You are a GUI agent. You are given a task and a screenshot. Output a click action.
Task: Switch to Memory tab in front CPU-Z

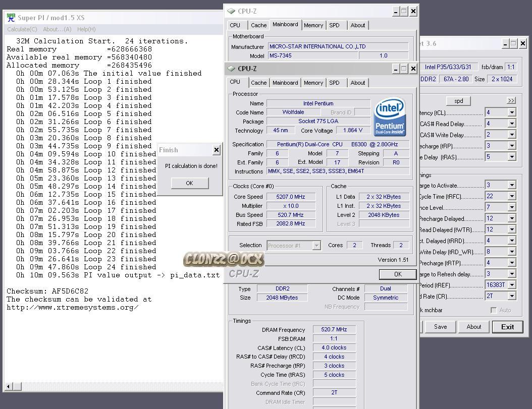pyautogui.click(x=313, y=83)
